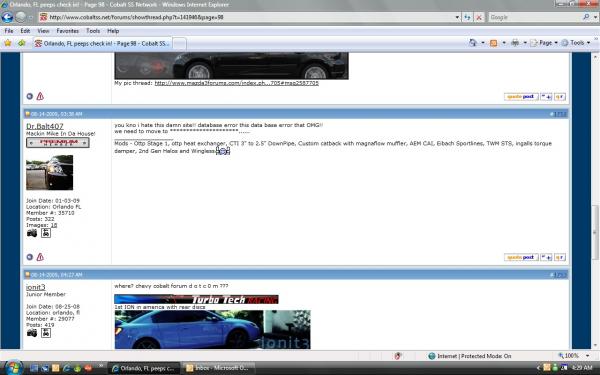Click the Windows Start orb
600x375 pixels.
pyautogui.click(x=12, y=368)
